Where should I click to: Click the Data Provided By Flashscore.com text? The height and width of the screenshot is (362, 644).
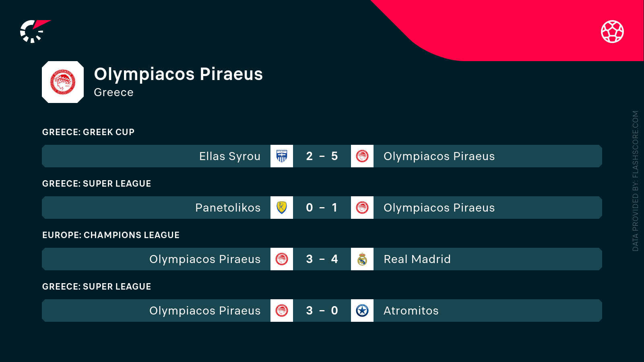click(636, 181)
